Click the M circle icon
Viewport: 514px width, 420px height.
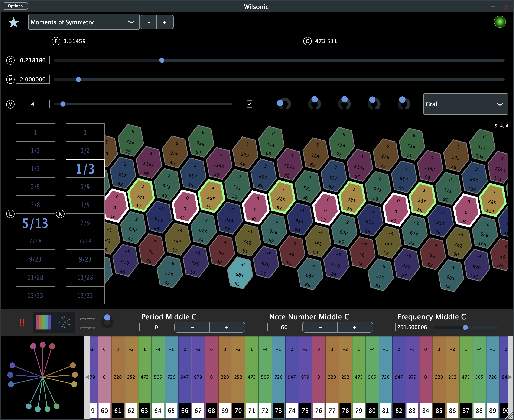click(x=10, y=104)
